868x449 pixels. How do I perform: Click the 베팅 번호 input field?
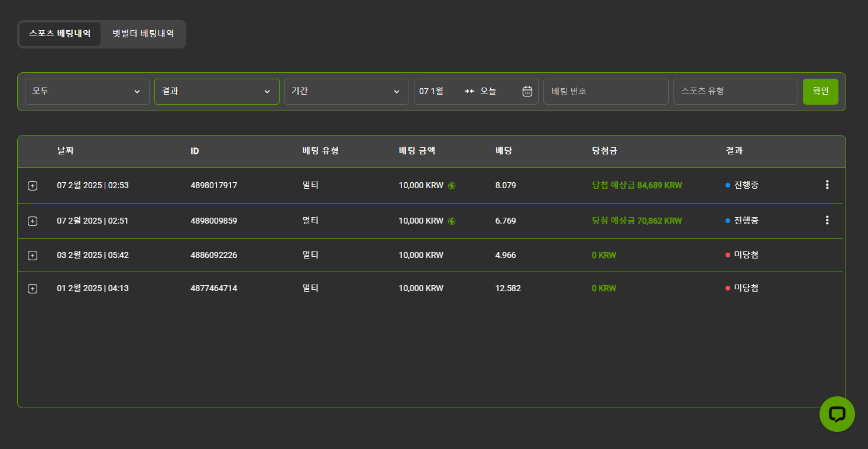605,92
